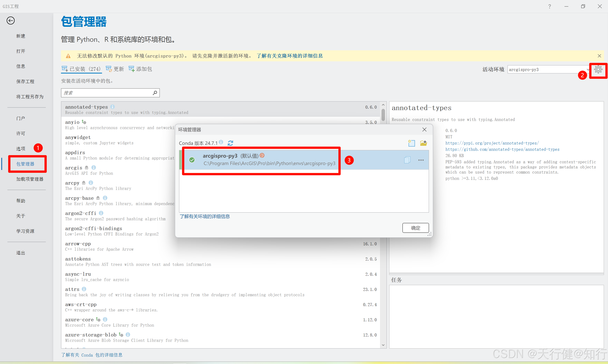Switch to the Add Packages tab
The width and height of the screenshot is (608, 364).
coord(140,69)
